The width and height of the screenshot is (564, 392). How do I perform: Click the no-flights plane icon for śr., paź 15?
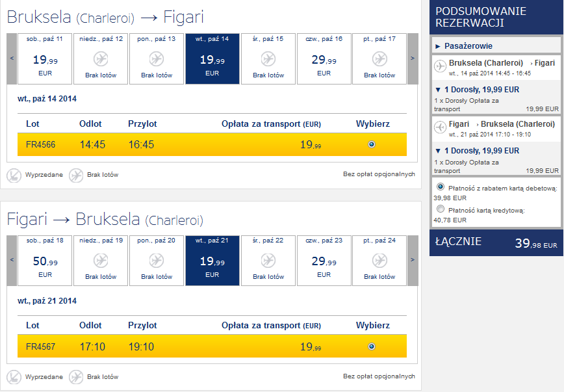(x=268, y=59)
